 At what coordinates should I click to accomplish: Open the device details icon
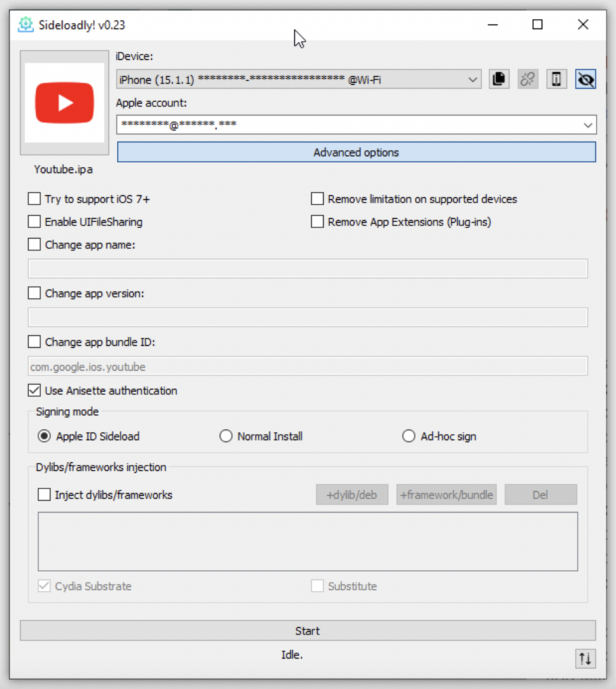click(x=557, y=79)
